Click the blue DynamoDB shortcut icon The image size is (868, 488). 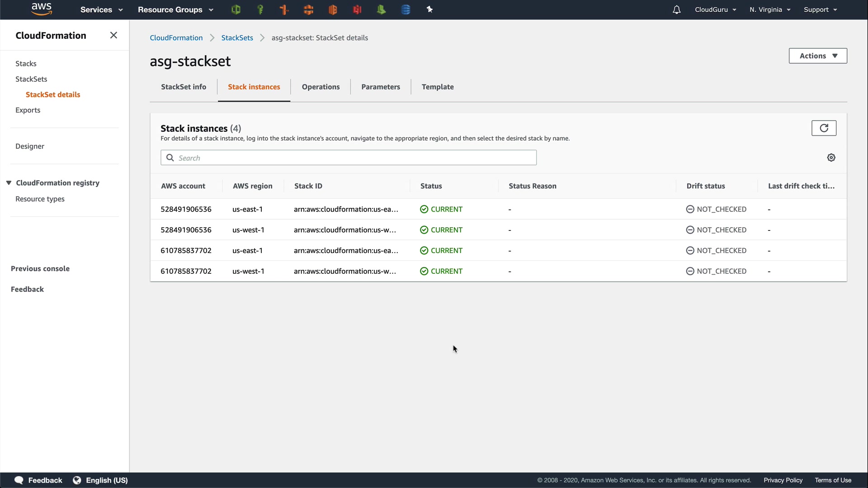coord(406,9)
